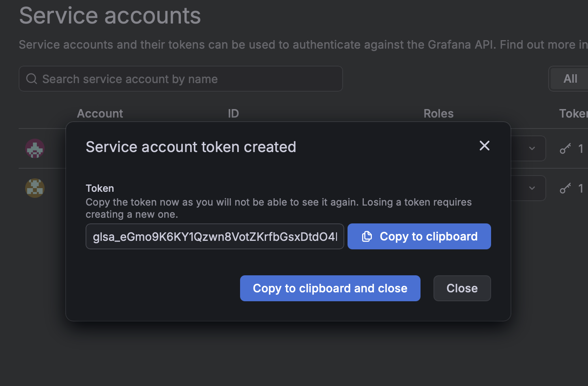Click Copy to clipboard button beside token
The width and height of the screenshot is (588, 386).
click(419, 236)
